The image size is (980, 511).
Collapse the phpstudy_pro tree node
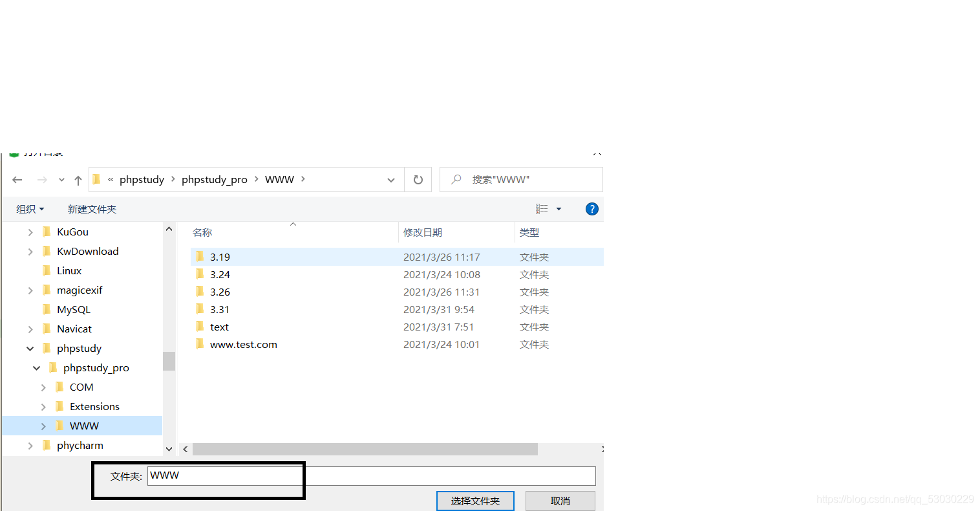click(37, 368)
